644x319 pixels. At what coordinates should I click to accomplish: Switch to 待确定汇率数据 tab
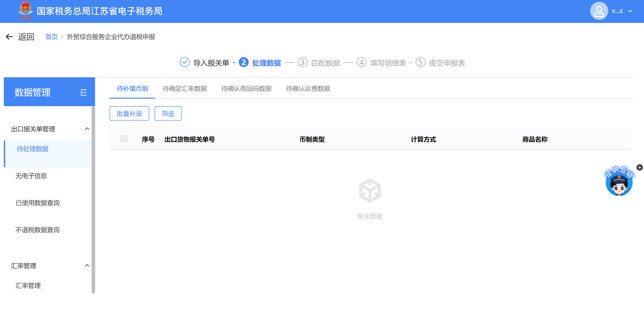coord(185,88)
